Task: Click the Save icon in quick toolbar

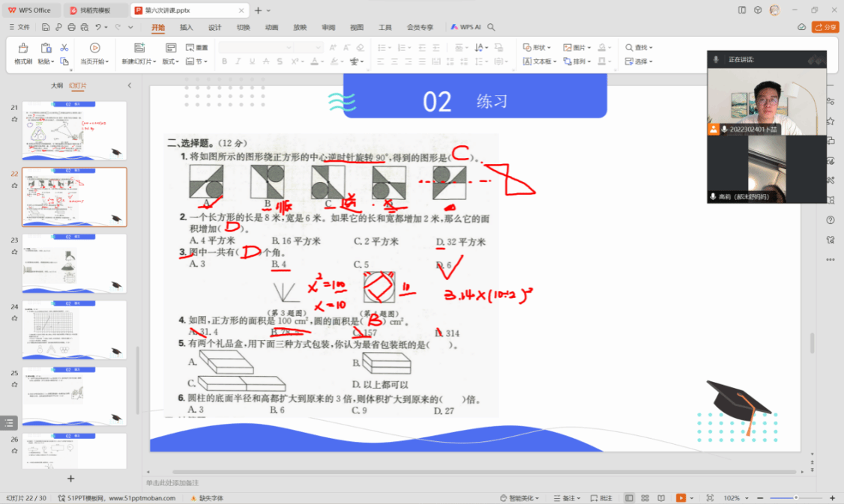Action: click(46, 27)
